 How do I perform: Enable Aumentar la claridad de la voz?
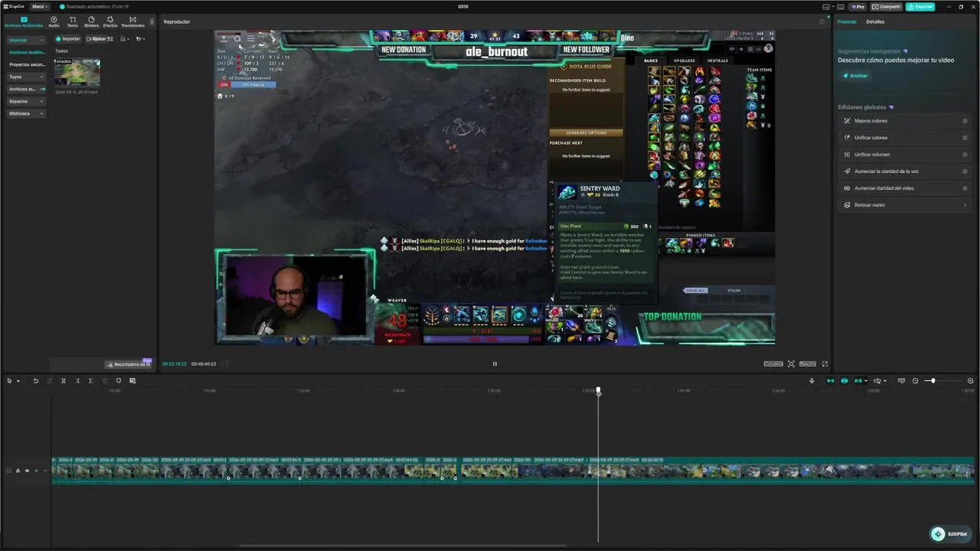[965, 171]
